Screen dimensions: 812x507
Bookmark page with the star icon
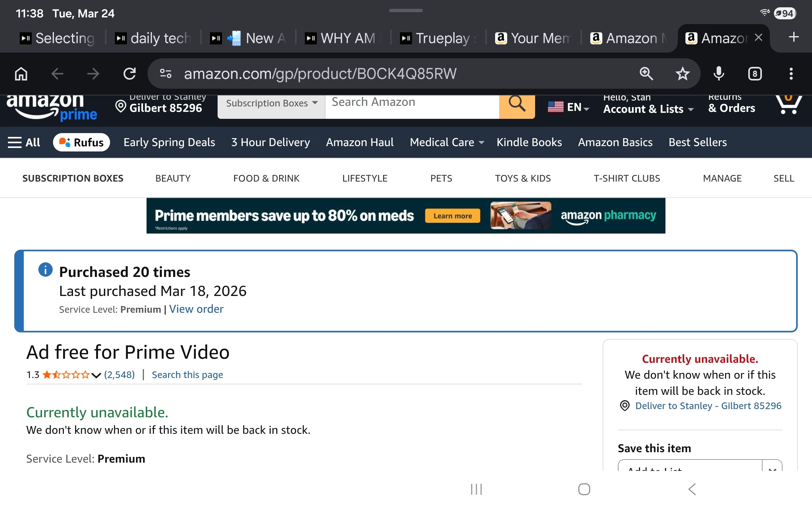click(x=682, y=74)
